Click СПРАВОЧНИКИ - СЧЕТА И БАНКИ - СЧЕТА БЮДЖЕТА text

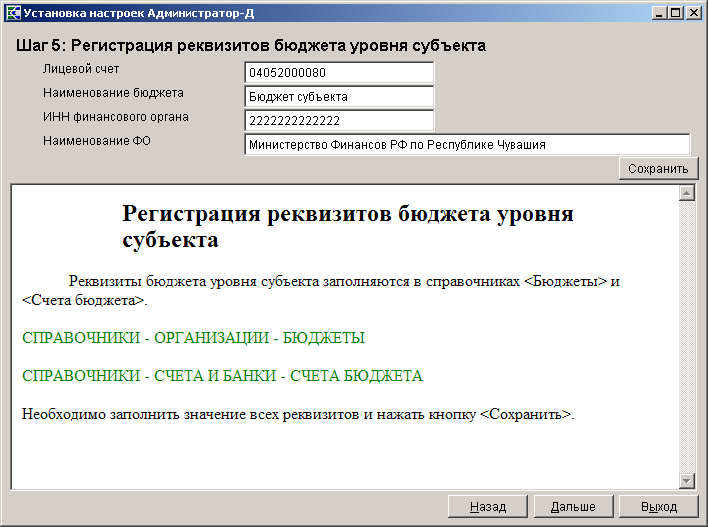point(222,376)
